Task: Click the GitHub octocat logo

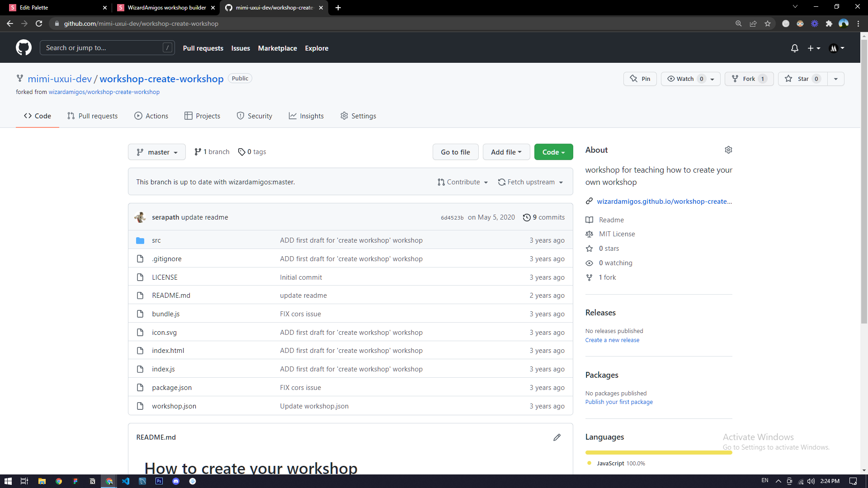Action: click(24, 47)
